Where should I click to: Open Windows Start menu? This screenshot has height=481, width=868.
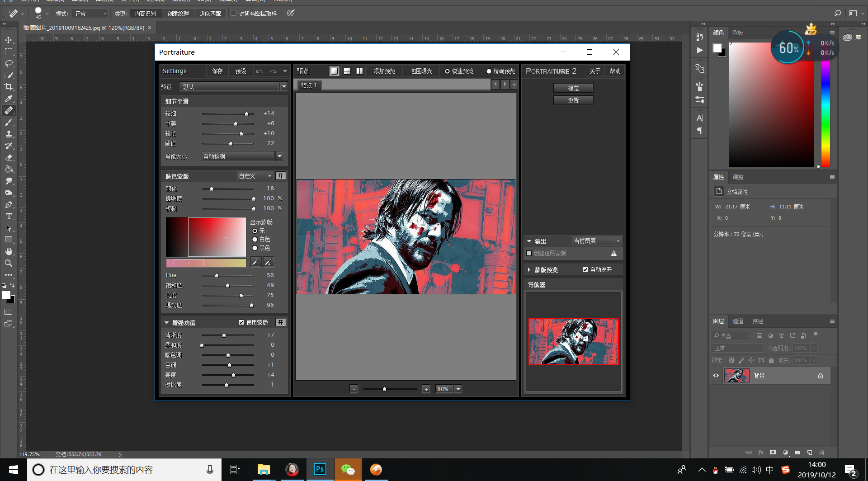[14, 470]
